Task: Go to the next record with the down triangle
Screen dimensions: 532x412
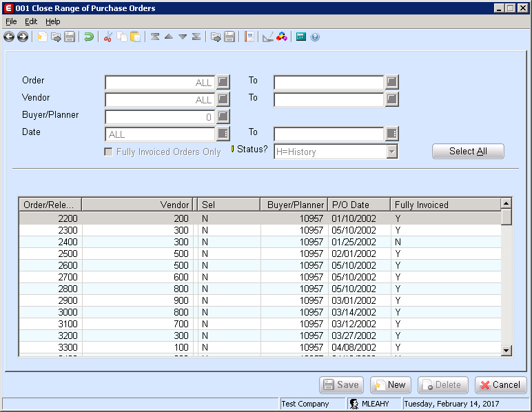Action: (183, 37)
